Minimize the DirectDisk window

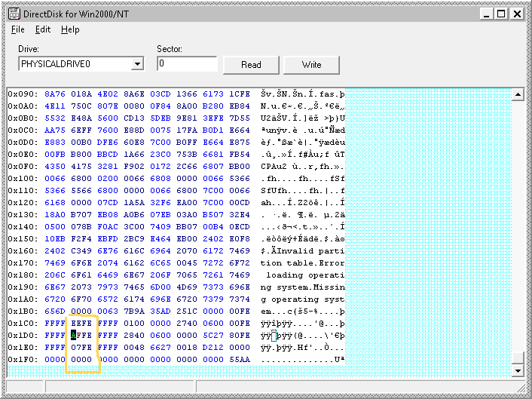tap(487, 14)
